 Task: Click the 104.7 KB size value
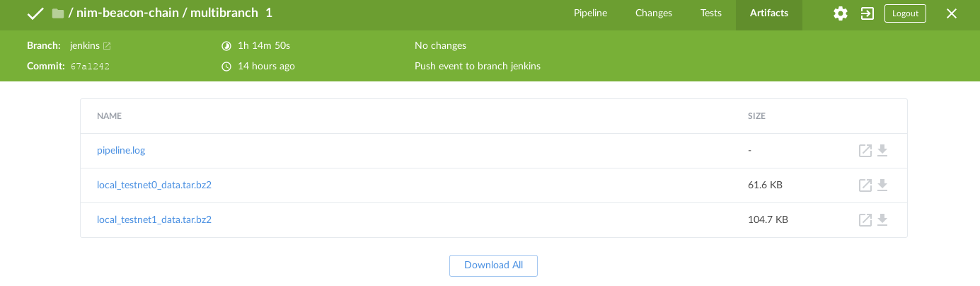pos(768,220)
